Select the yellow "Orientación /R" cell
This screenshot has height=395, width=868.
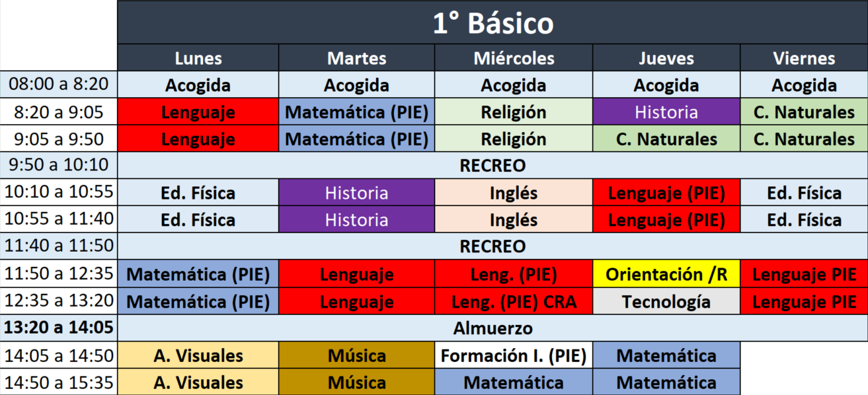coord(666,273)
